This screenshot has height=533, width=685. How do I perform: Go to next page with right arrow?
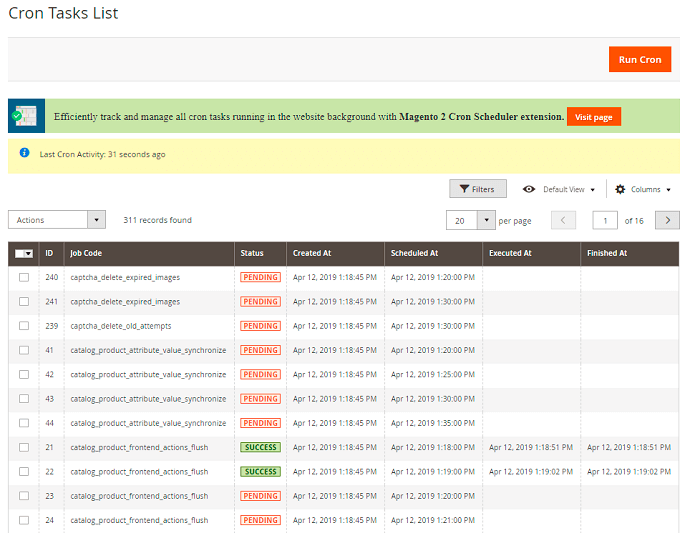click(x=667, y=220)
